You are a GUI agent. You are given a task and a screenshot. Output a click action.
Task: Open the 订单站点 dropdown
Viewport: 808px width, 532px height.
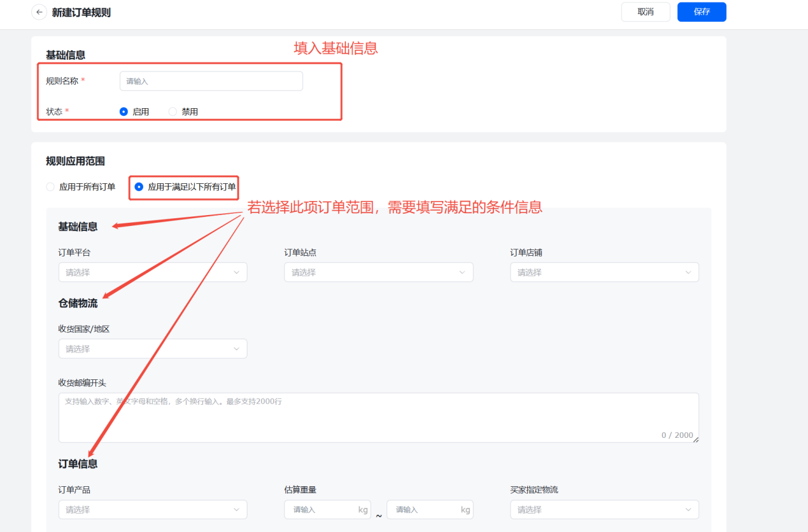[x=379, y=272]
